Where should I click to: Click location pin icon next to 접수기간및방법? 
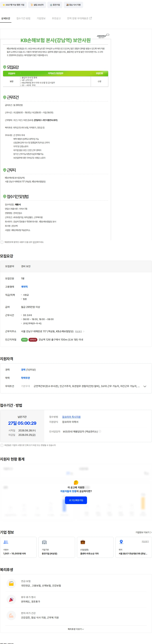(x=4, y=196)
